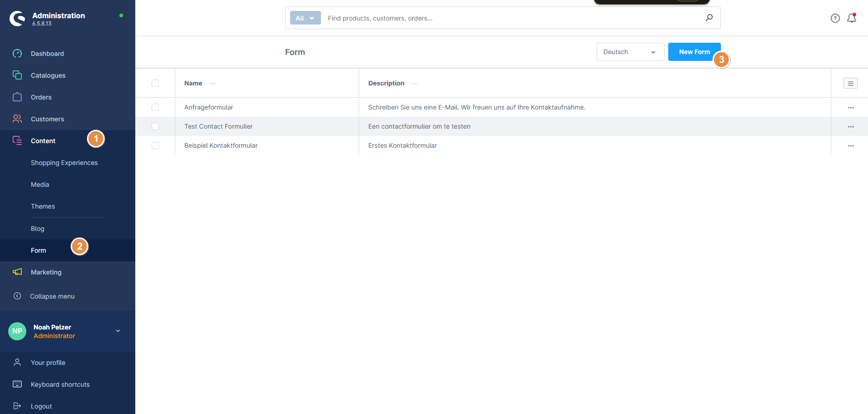Open the Deutsch language dropdown
This screenshot has width=868, height=414.
630,52
